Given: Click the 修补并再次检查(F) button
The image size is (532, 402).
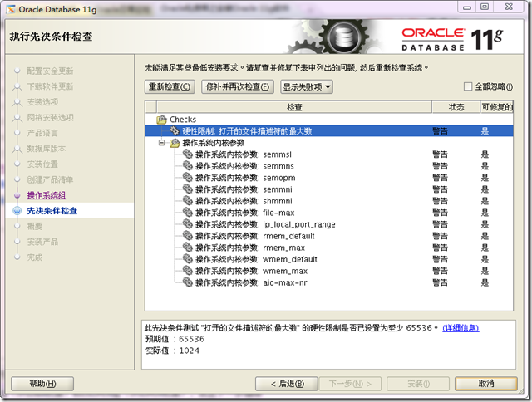Looking at the screenshot, I should [238, 86].
